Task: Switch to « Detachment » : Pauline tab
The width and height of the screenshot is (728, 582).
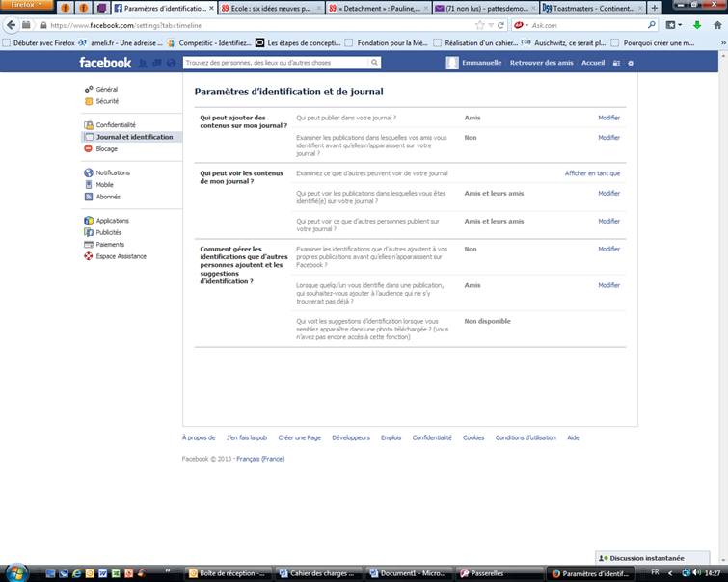Action: pyautogui.click(x=378, y=8)
